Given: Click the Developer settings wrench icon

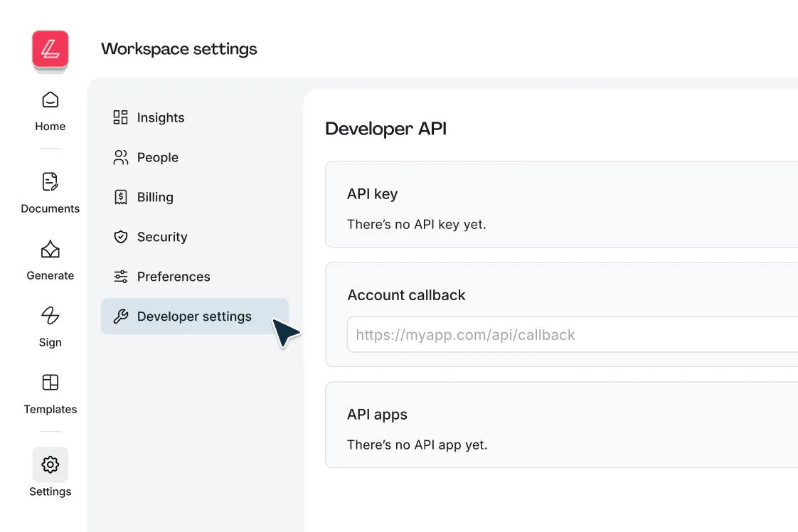Looking at the screenshot, I should click(121, 316).
